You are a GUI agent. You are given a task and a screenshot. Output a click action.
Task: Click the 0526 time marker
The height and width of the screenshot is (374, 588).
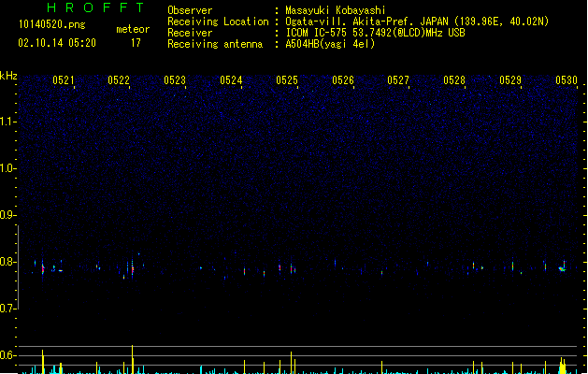pos(343,80)
